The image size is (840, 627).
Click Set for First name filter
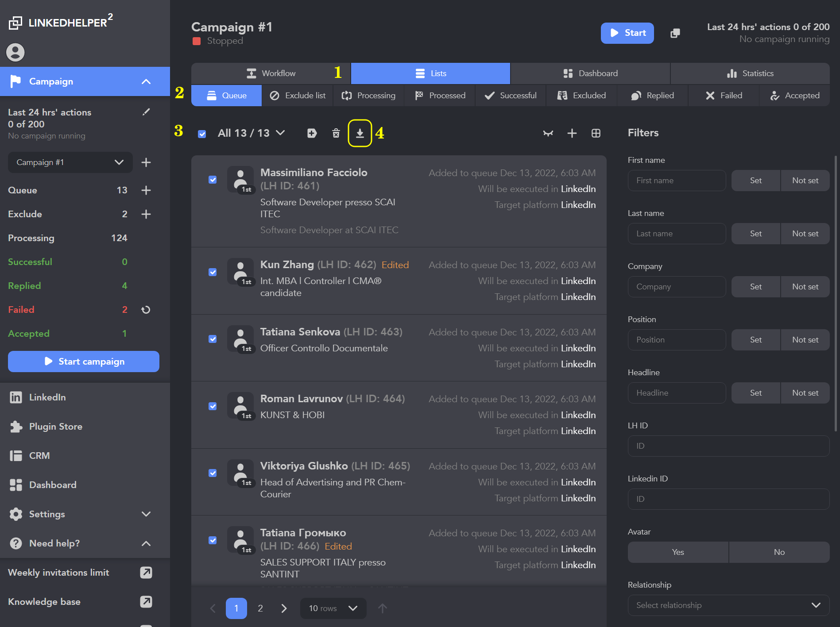pyautogui.click(x=756, y=181)
